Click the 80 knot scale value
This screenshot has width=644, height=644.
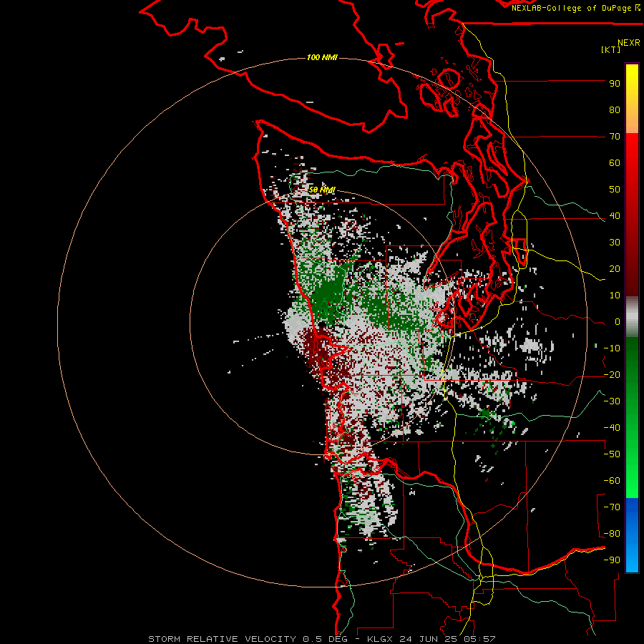coord(615,109)
